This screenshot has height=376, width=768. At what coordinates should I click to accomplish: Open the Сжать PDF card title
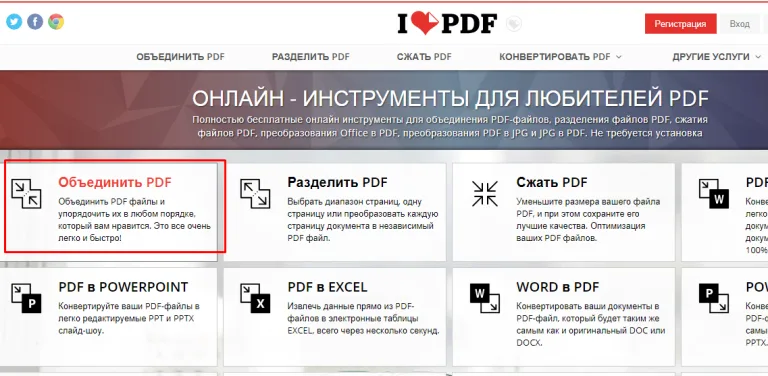(x=552, y=183)
